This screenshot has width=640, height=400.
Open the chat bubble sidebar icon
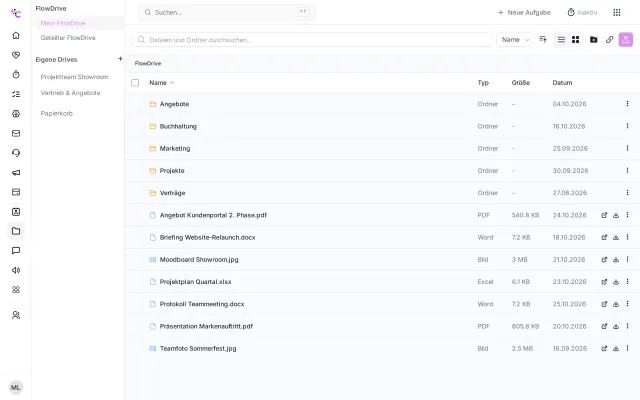point(16,251)
